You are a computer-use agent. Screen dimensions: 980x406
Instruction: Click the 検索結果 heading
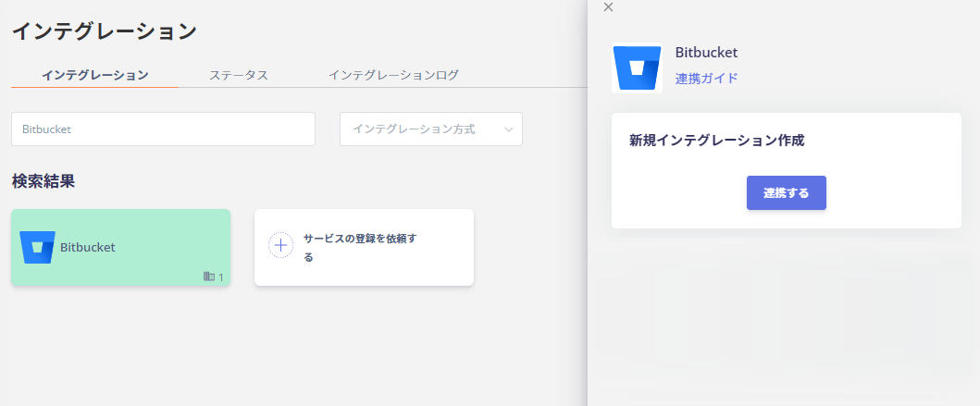(43, 181)
